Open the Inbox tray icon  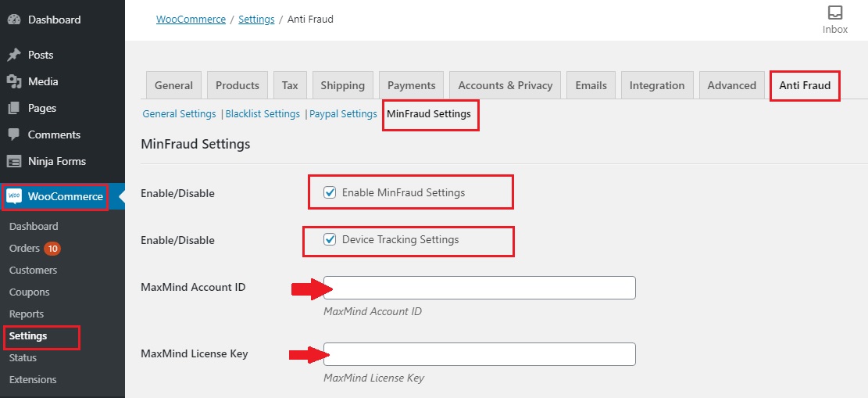tap(834, 13)
